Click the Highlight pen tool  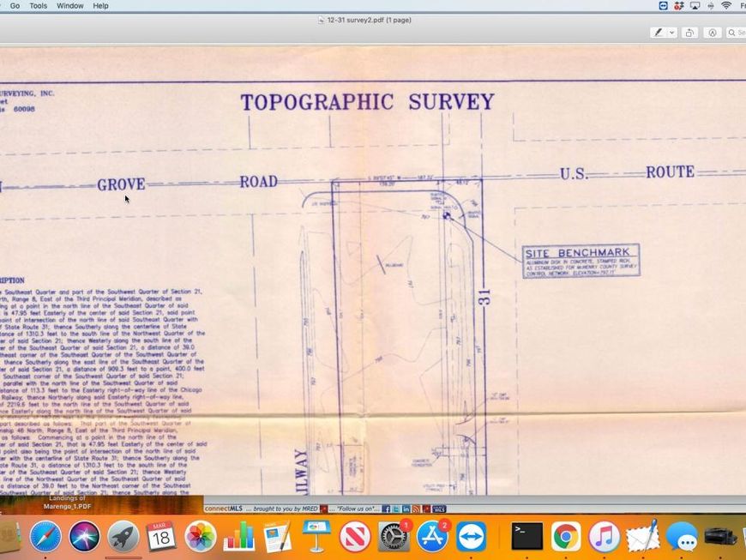(x=659, y=33)
